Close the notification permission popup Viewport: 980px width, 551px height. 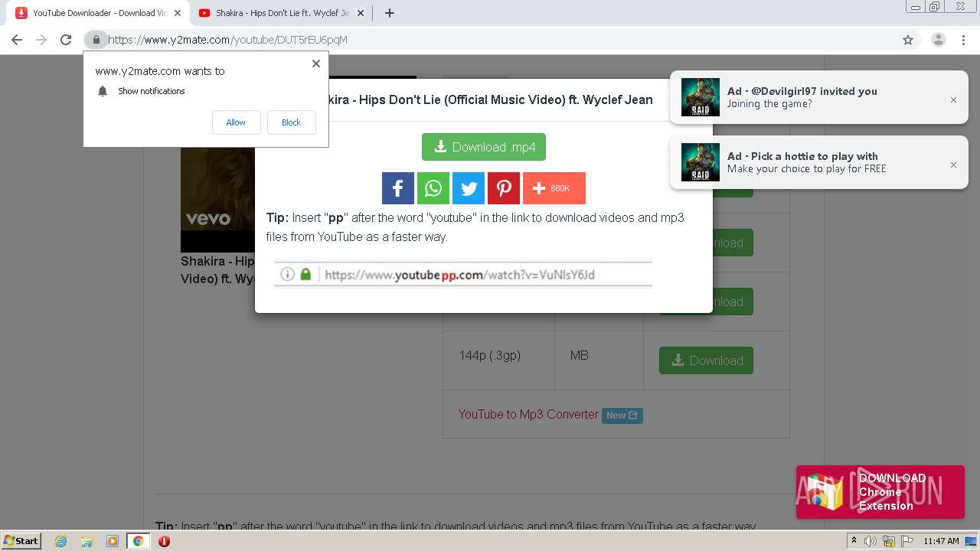point(315,64)
